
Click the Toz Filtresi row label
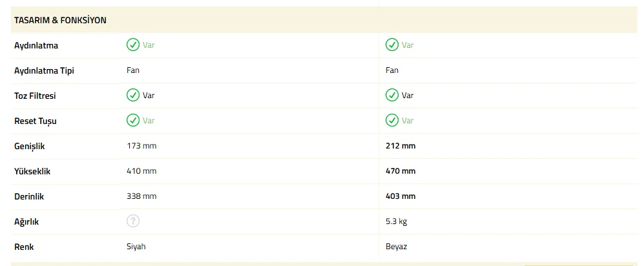[35, 96]
